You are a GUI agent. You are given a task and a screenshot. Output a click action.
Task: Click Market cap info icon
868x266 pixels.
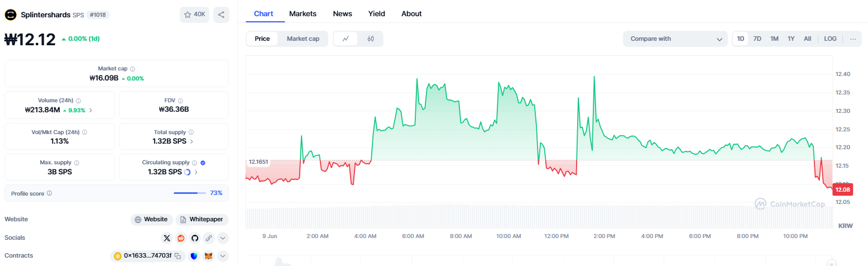click(133, 68)
